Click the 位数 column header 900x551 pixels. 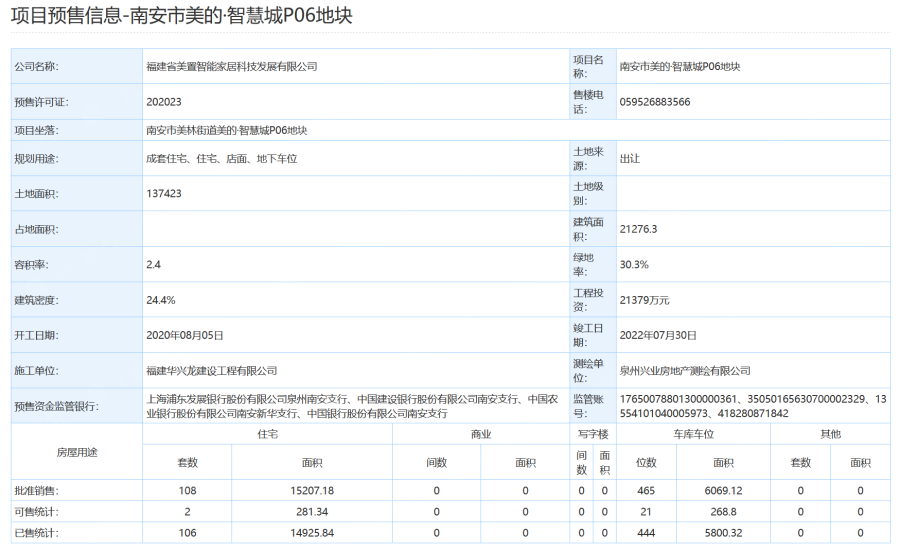point(646,462)
